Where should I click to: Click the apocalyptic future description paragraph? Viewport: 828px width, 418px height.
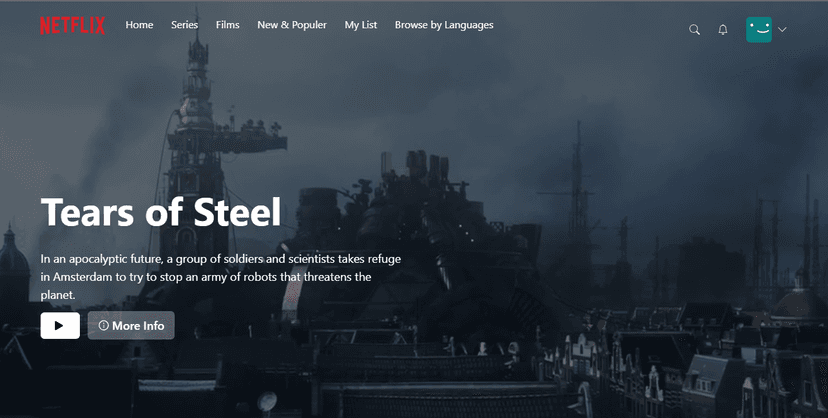tap(221, 277)
